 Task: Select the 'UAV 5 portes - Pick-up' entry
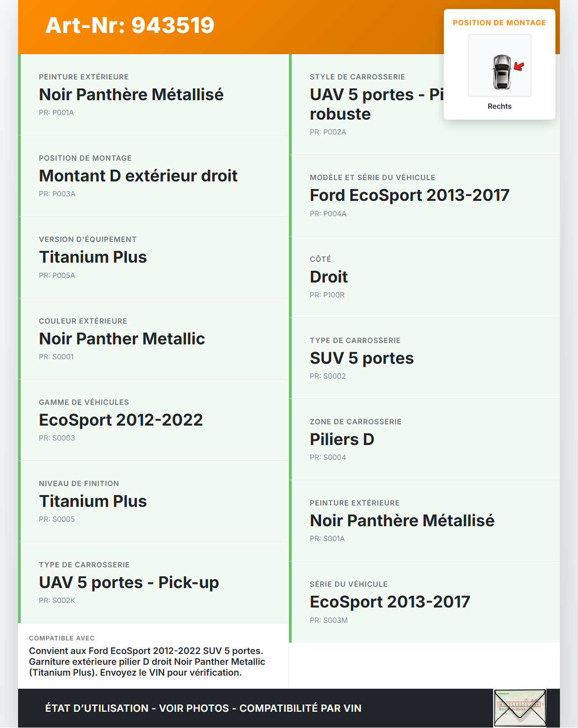129,583
